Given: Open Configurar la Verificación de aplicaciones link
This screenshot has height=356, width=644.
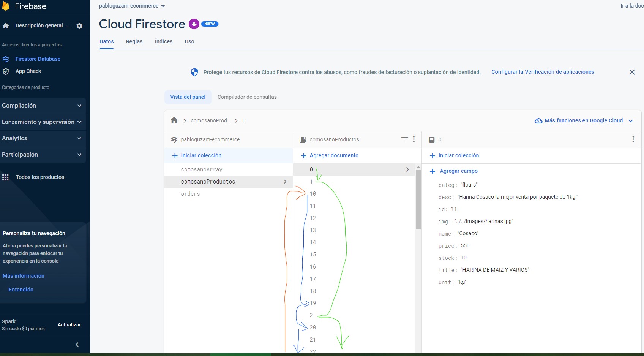Looking at the screenshot, I should coord(543,72).
